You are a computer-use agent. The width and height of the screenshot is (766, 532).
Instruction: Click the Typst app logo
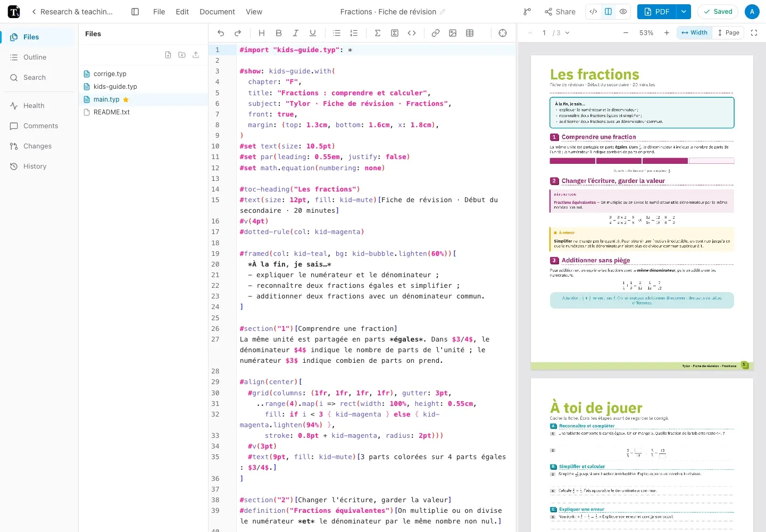coord(14,12)
